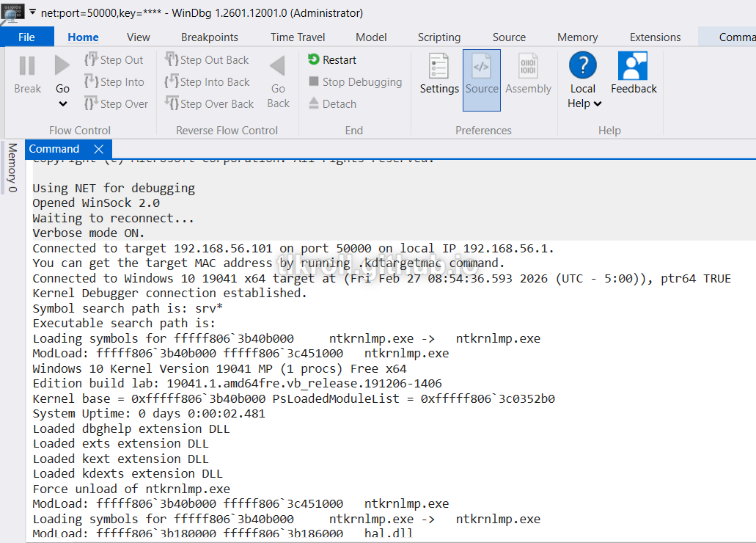Switch to the Breakpoints ribbon tab
The height and width of the screenshot is (543, 756).
[210, 37]
